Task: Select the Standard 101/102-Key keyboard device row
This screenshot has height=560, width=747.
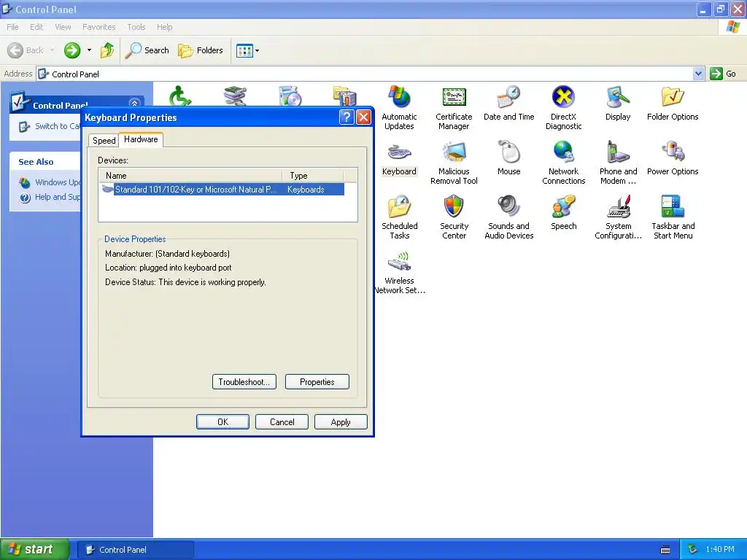Action: (x=222, y=190)
